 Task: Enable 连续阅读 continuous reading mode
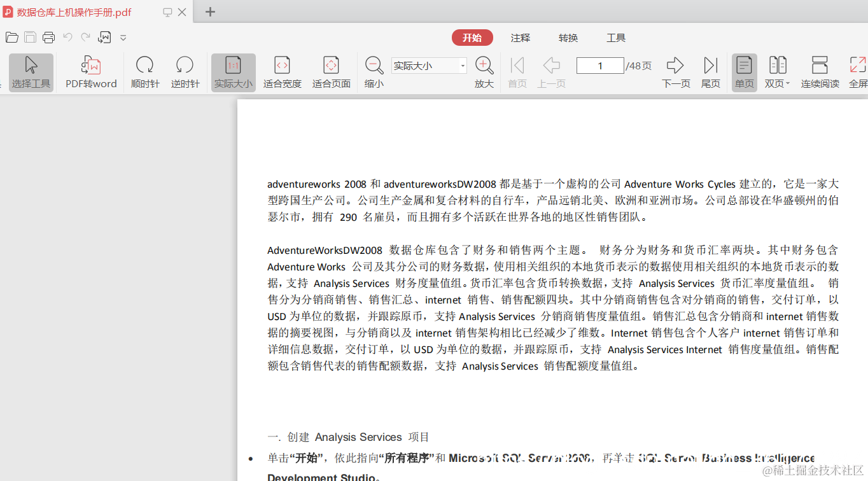point(820,73)
